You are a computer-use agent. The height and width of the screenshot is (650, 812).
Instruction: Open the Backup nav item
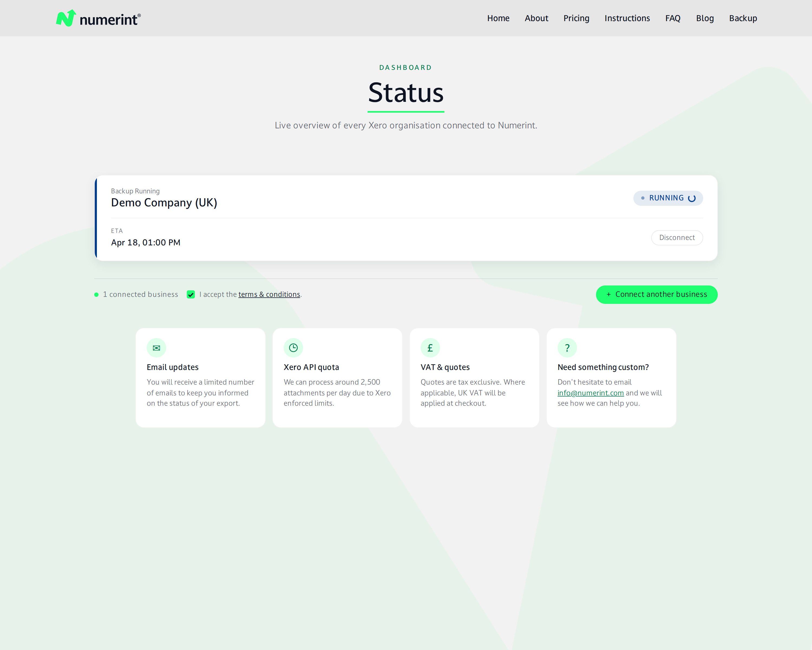coord(743,18)
